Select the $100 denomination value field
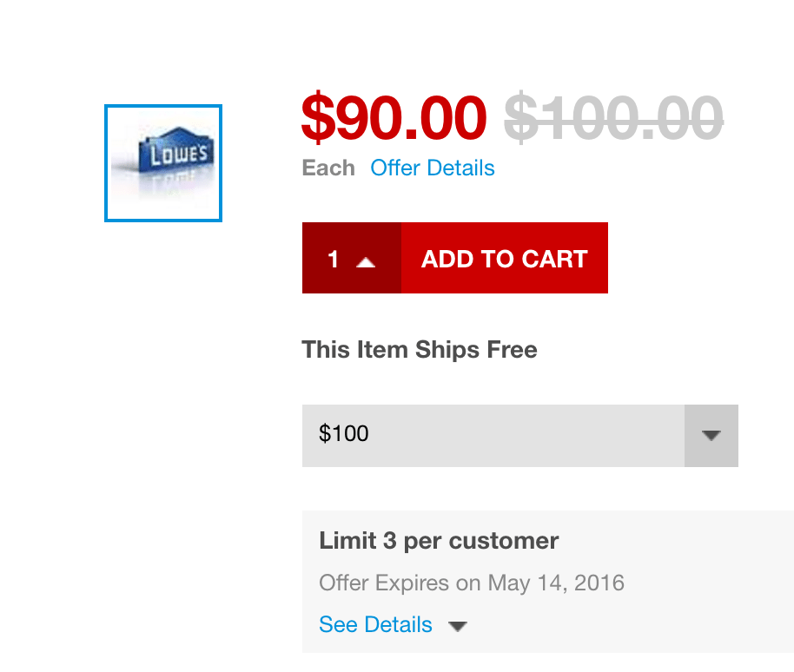The image size is (794, 672). click(493, 435)
